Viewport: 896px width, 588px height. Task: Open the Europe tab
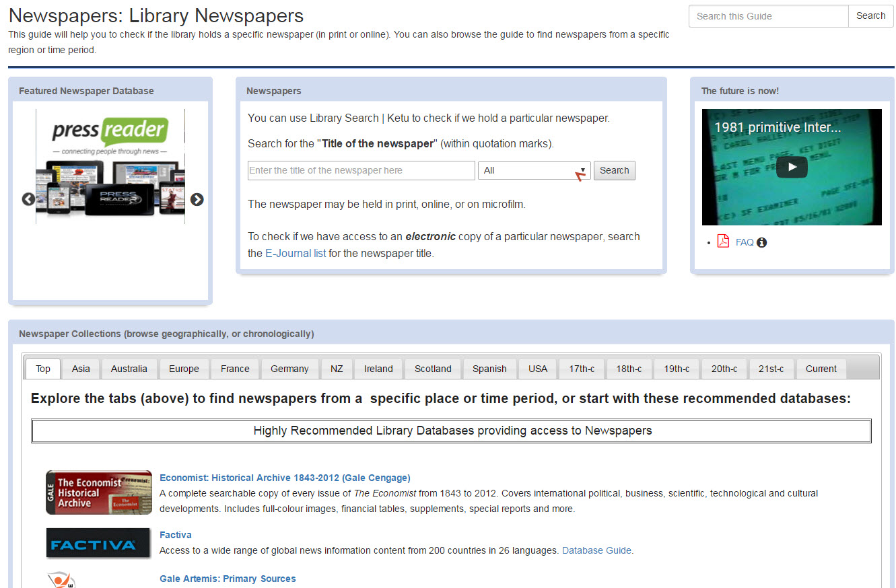coord(184,369)
